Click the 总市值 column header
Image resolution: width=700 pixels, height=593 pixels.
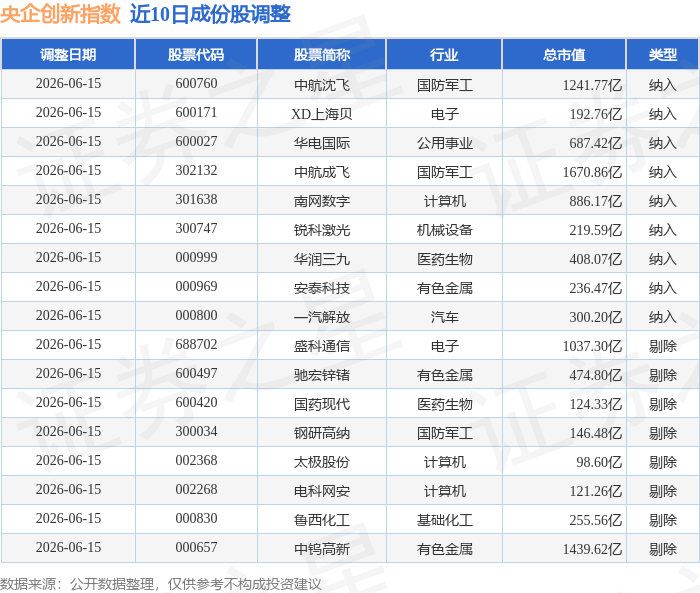[564, 54]
